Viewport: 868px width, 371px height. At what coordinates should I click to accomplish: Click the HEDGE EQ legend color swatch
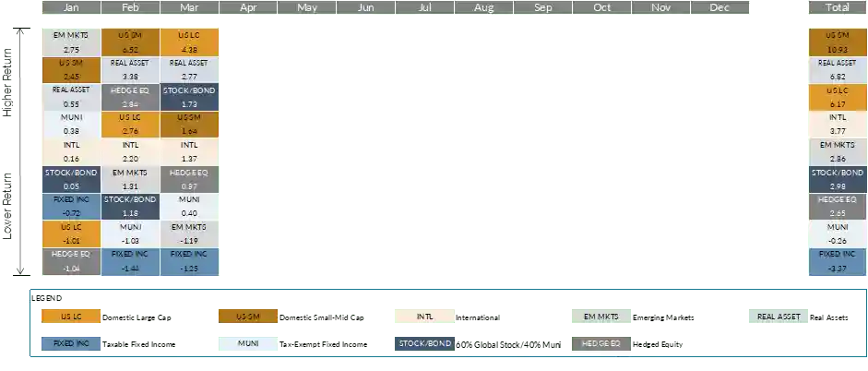click(x=601, y=344)
